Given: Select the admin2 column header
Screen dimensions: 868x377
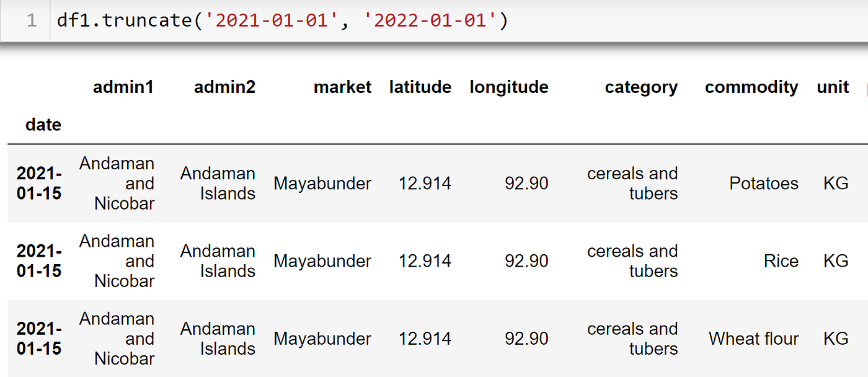Looking at the screenshot, I should pos(224,87).
